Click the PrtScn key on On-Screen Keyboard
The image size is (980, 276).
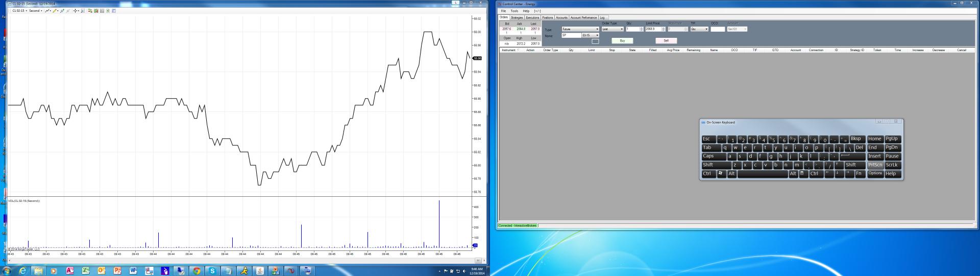[x=875, y=165]
